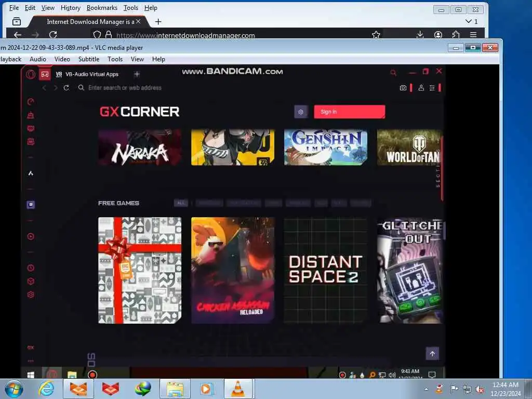The width and height of the screenshot is (532, 399).
Task: Reload the page in Firefox
Action: (x=53, y=35)
